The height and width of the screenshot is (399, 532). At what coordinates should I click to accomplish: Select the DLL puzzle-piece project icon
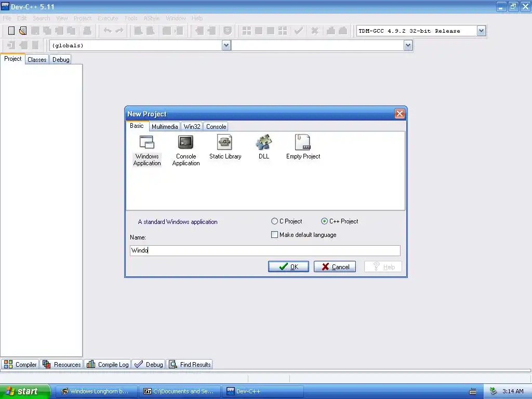263,147
